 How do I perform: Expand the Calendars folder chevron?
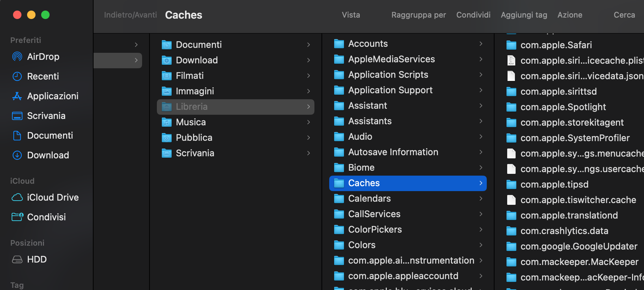(481, 198)
